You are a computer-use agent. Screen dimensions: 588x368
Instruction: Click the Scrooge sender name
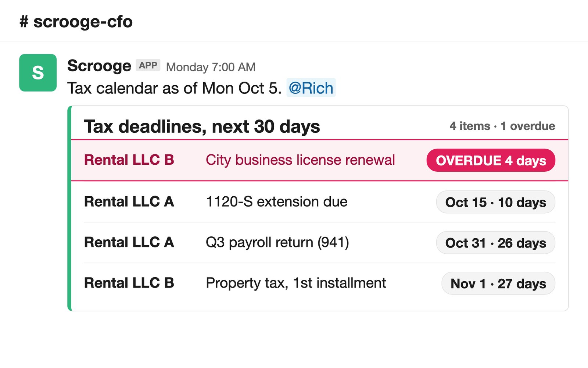99,66
